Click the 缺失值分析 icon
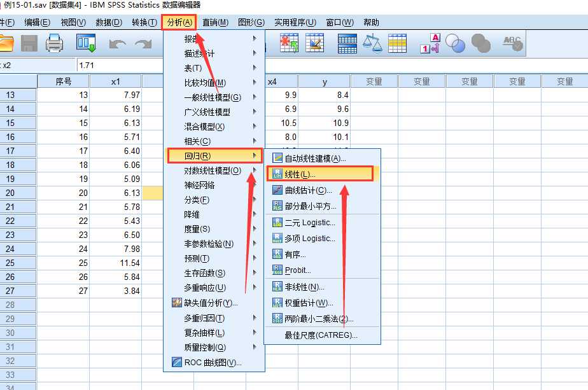This screenshot has width=588, height=390. click(177, 302)
